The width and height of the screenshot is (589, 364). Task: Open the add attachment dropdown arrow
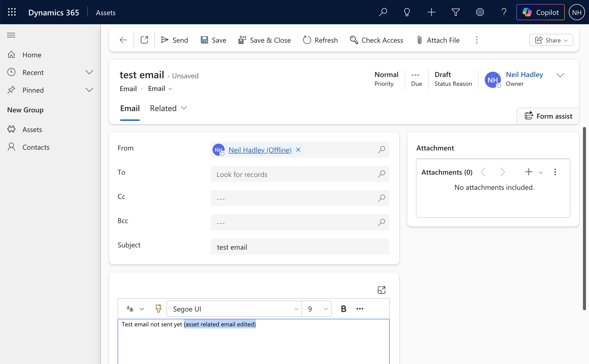[541, 173]
